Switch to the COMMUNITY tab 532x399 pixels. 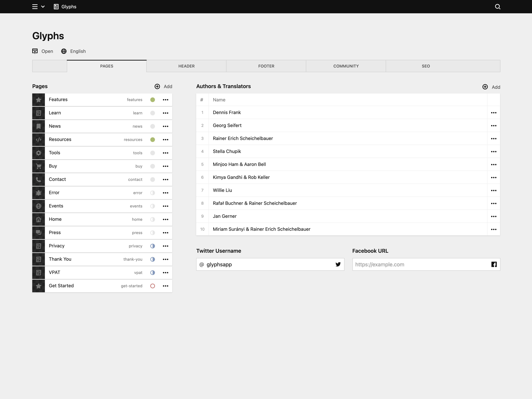[346, 66]
